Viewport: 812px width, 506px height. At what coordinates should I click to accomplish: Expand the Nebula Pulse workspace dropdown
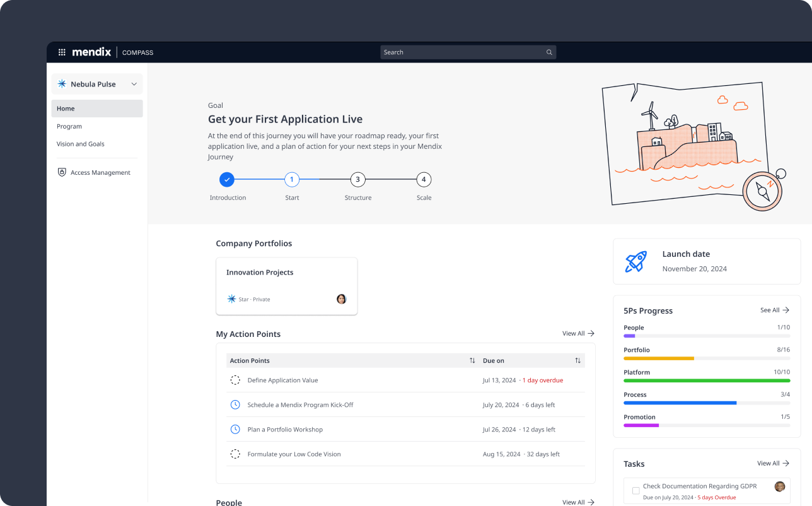(x=134, y=84)
